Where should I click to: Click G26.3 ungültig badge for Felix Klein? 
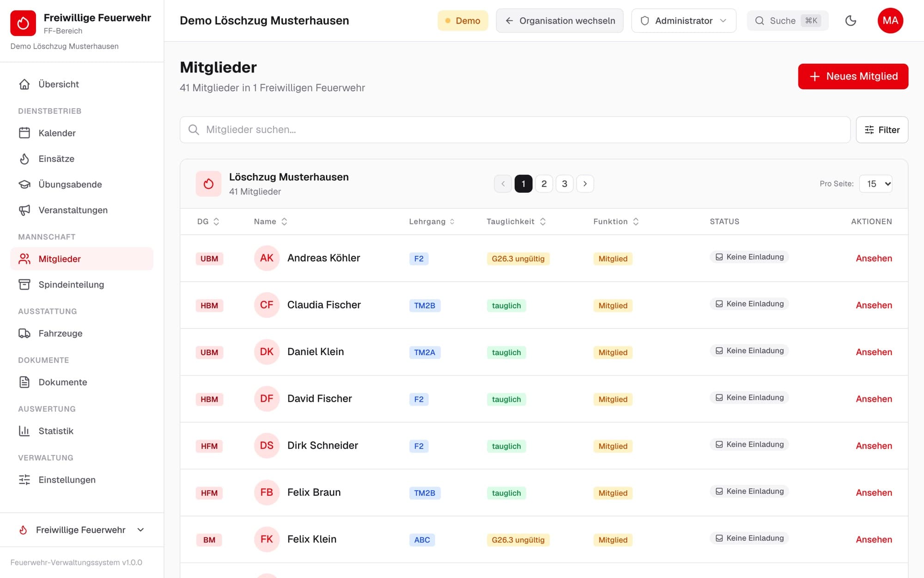pos(518,540)
